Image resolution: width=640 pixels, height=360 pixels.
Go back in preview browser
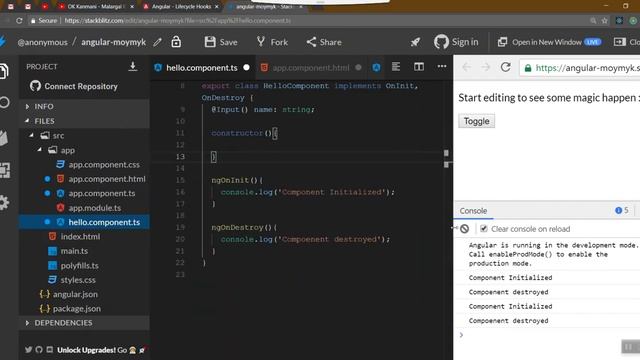coord(466,67)
